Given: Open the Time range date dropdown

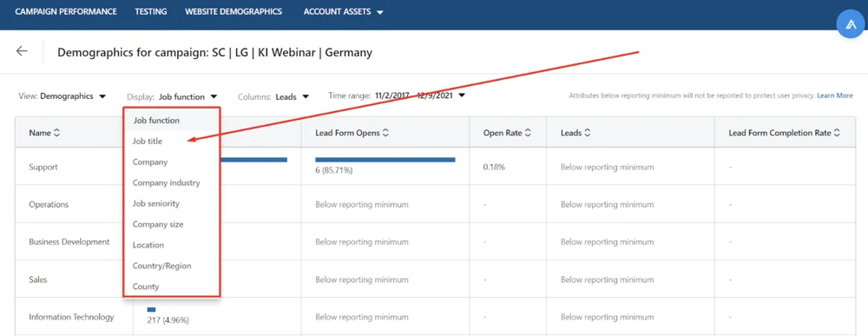Looking at the screenshot, I should [x=397, y=96].
